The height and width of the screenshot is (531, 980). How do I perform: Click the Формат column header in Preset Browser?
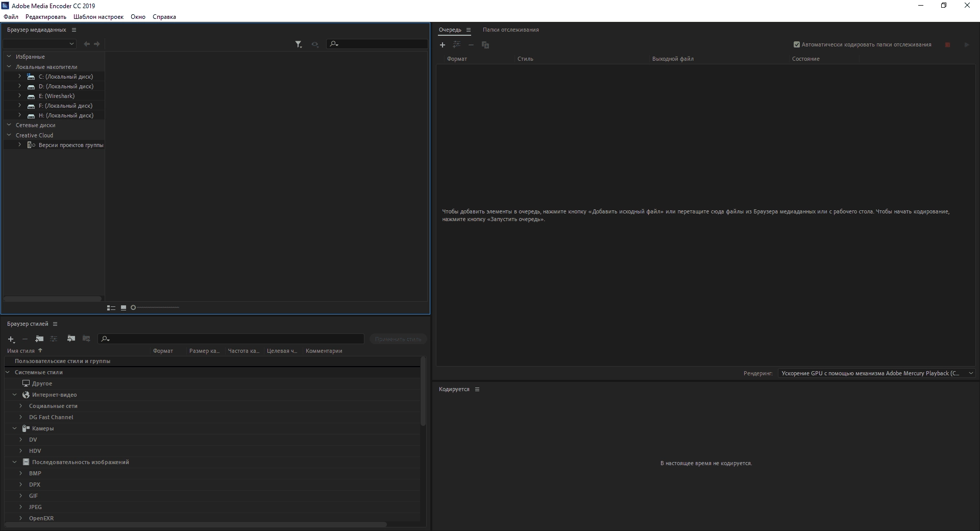coord(163,351)
